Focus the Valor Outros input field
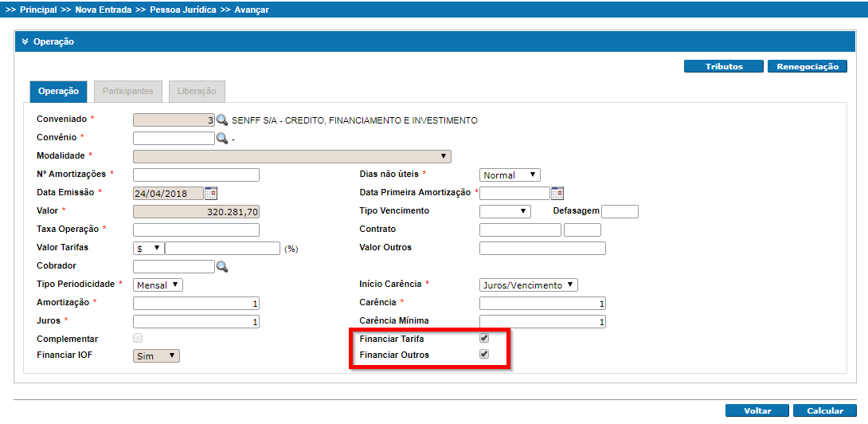This screenshot has height=424, width=868. pyautogui.click(x=542, y=249)
